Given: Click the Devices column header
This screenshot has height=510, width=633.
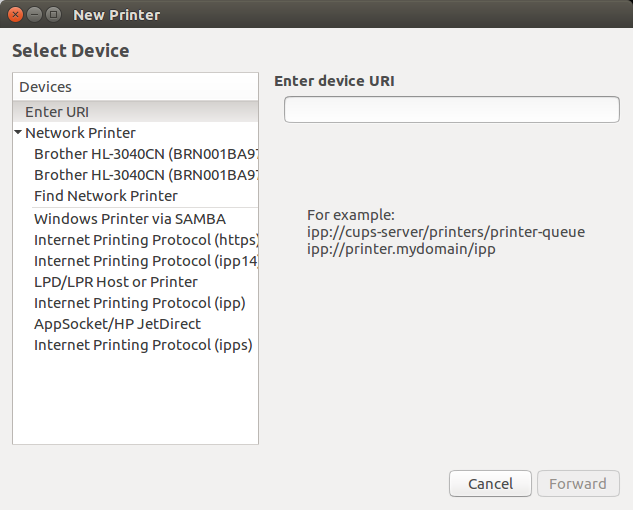Looking at the screenshot, I should pos(135,87).
